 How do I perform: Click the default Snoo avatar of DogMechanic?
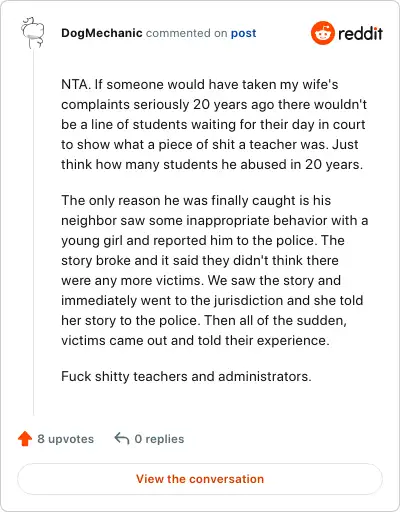[33, 33]
